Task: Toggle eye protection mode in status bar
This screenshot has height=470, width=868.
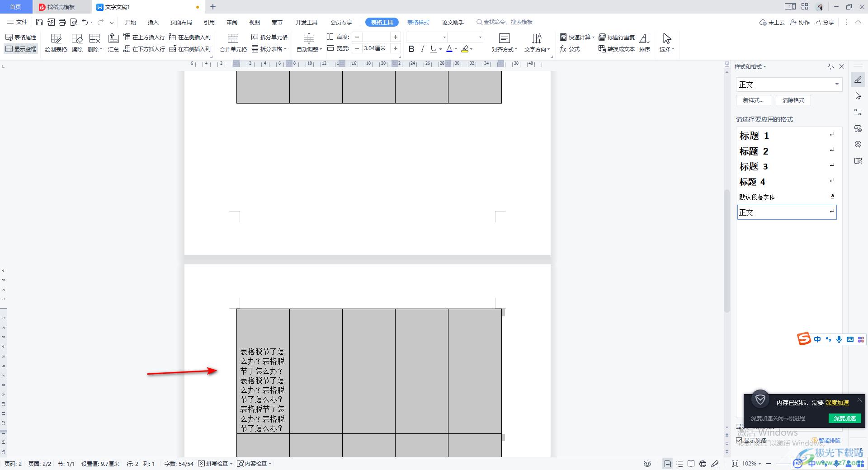Action: 647,464
